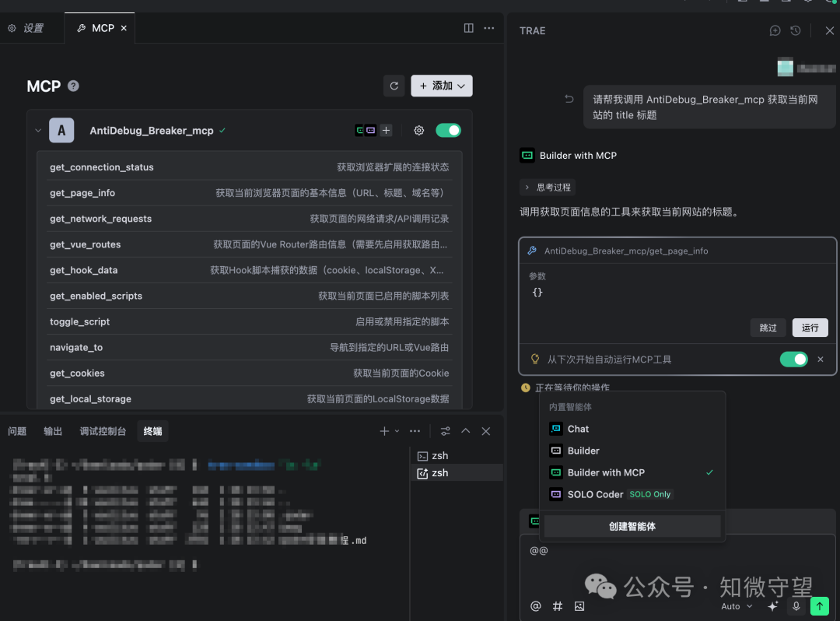Click the sparkle prompt optimize icon
840x621 pixels.
point(772,606)
